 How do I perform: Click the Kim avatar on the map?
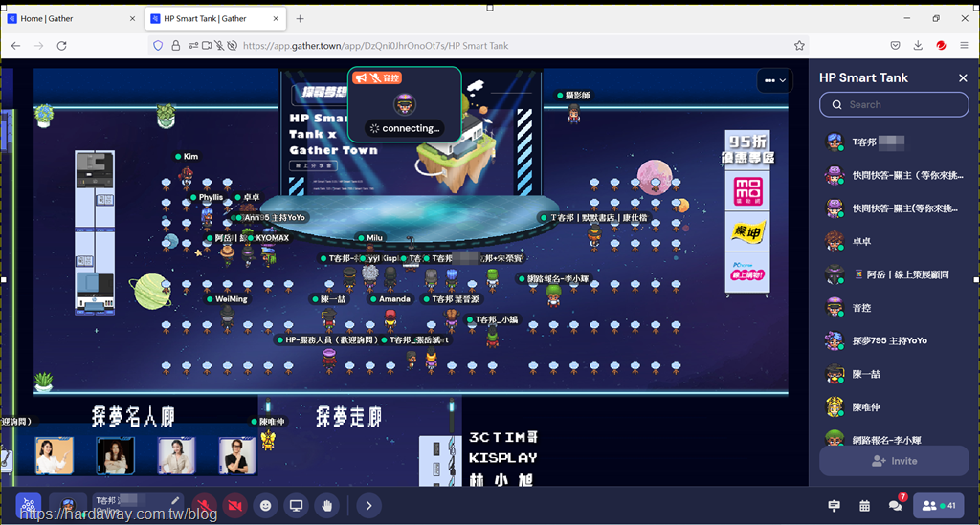[187, 175]
